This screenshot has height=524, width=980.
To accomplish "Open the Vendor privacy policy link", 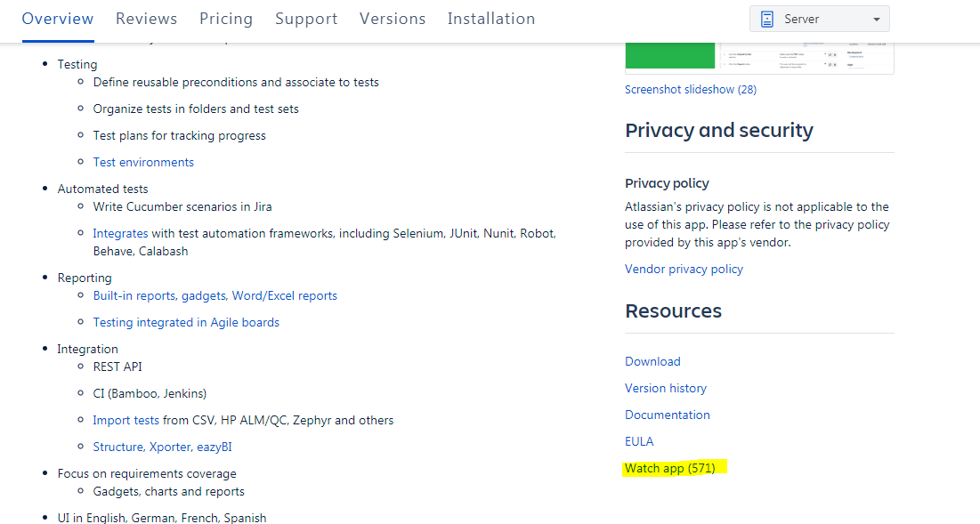I will [x=684, y=268].
